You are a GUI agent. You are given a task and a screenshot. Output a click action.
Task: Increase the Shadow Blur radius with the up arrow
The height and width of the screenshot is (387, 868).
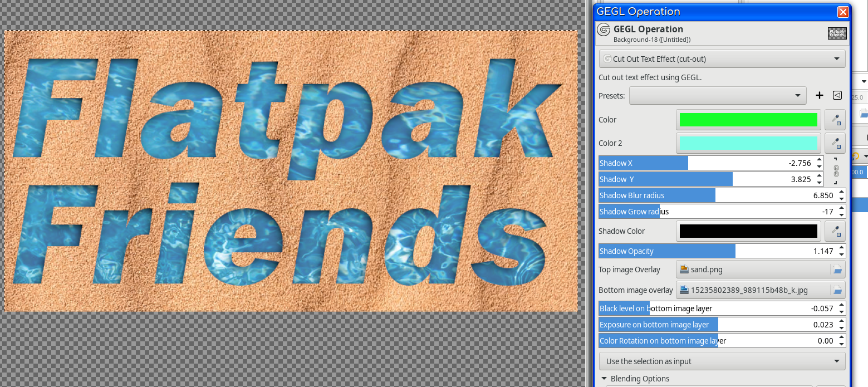tap(841, 192)
